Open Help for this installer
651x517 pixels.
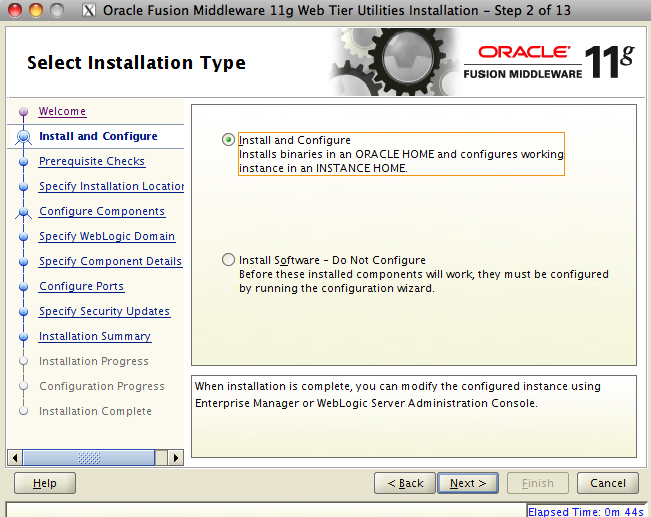coord(45,483)
